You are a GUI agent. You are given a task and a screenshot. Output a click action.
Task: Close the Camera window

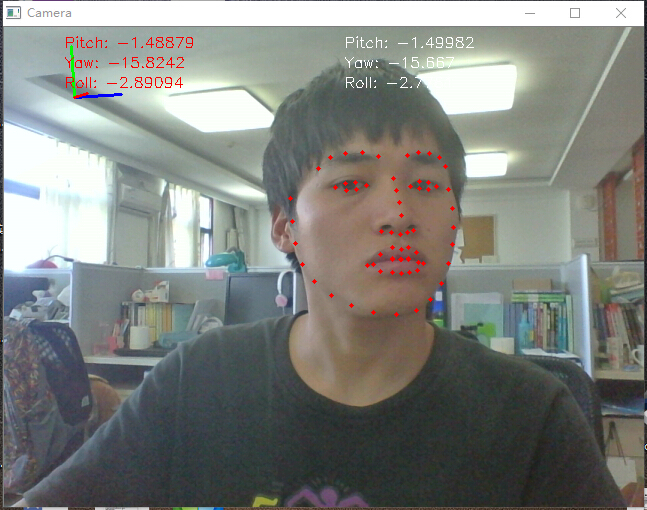(622, 13)
